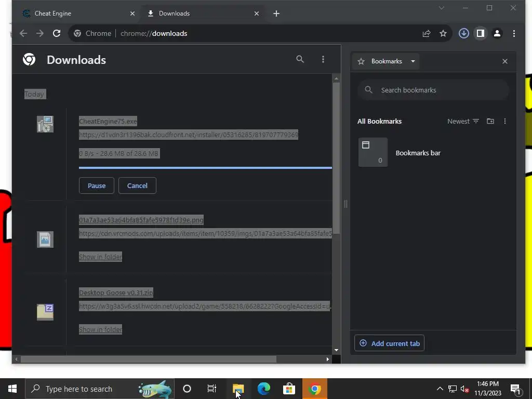Click the Desktop Goose zip file icon

[45, 312]
